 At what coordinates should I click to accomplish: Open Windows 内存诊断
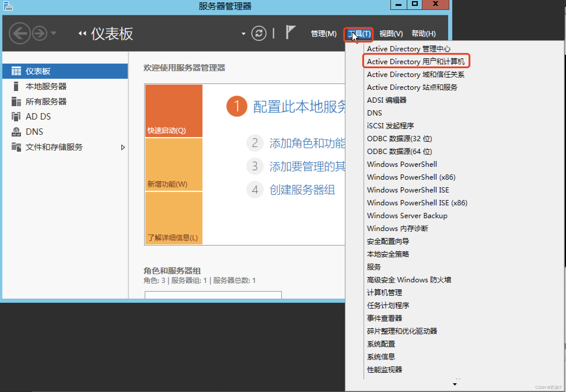click(398, 228)
